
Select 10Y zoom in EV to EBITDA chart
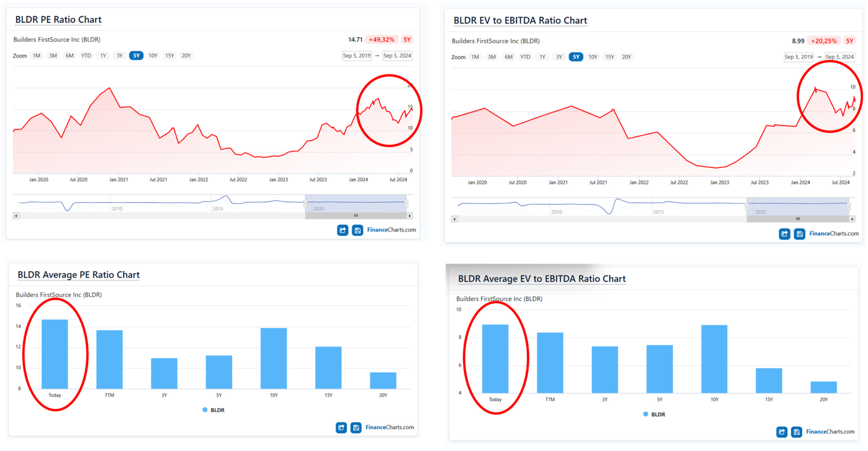tap(593, 57)
